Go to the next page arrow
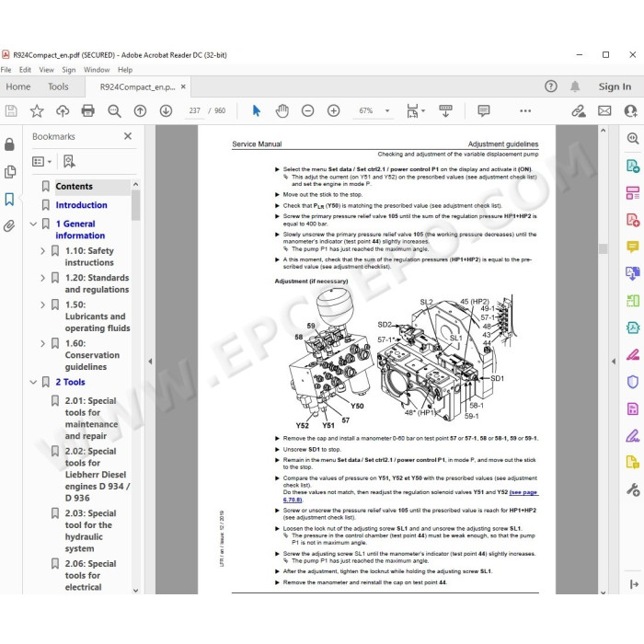The width and height of the screenshot is (644, 644). (x=166, y=111)
